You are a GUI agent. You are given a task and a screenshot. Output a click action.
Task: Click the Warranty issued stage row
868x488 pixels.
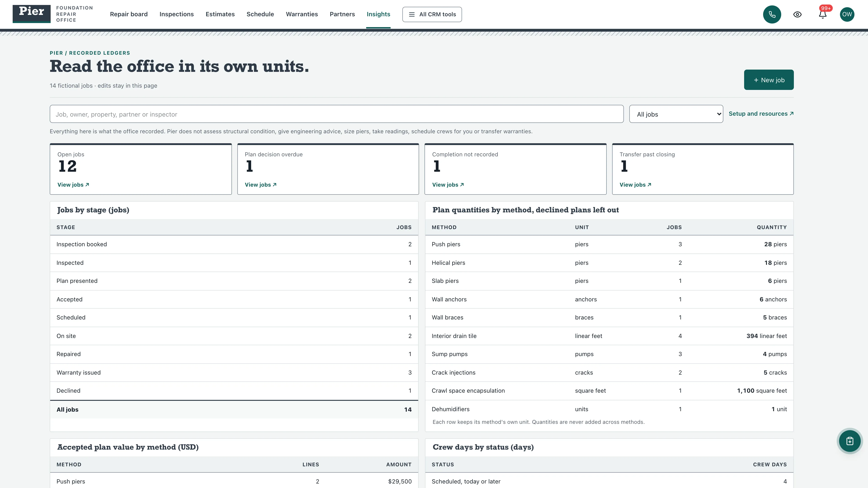point(234,373)
